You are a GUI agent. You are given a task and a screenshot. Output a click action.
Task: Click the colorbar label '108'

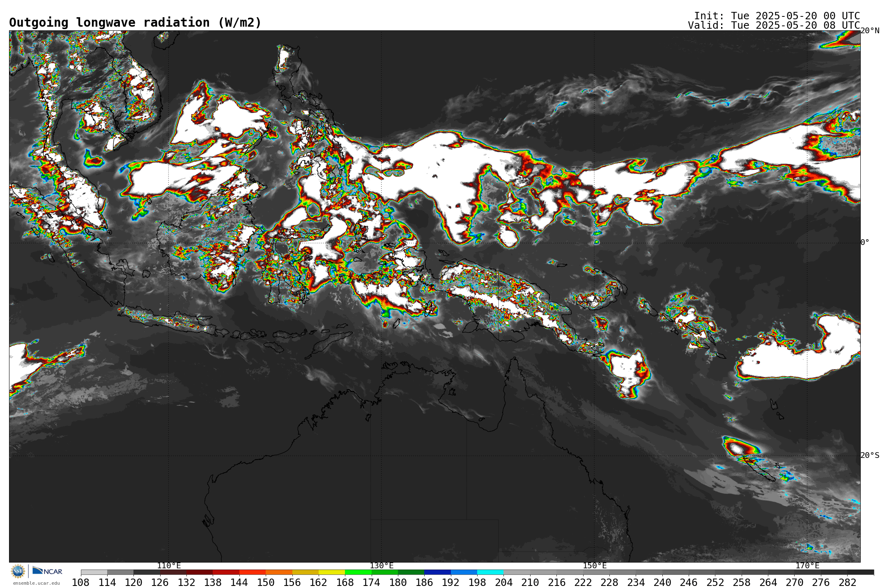coord(81,583)
